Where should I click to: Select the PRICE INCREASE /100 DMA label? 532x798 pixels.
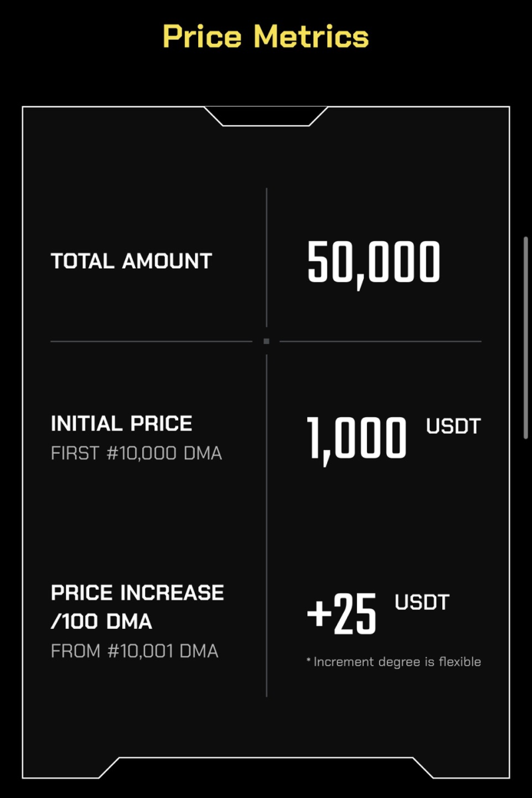coord(137,606)
